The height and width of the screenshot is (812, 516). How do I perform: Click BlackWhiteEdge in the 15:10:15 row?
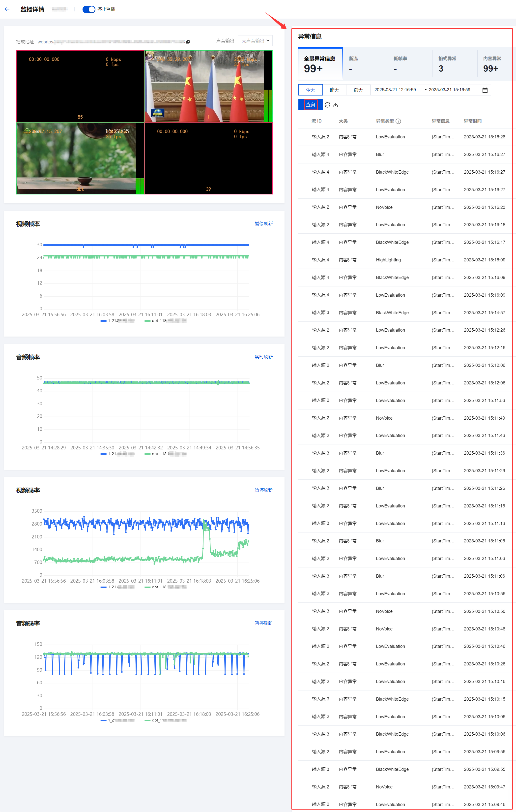pos(392,699)
